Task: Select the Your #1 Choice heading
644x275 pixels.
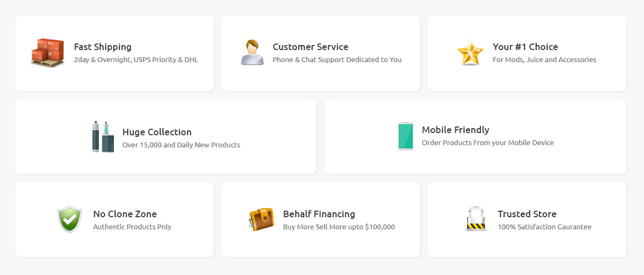Action: [525, 47]
